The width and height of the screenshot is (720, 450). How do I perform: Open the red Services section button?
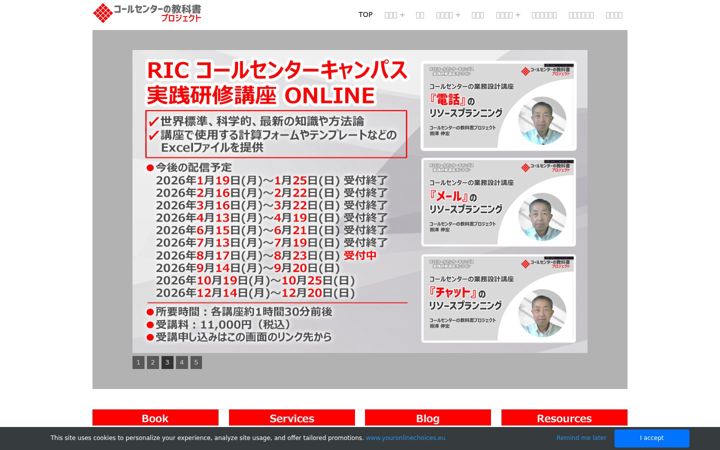point(292,418)
